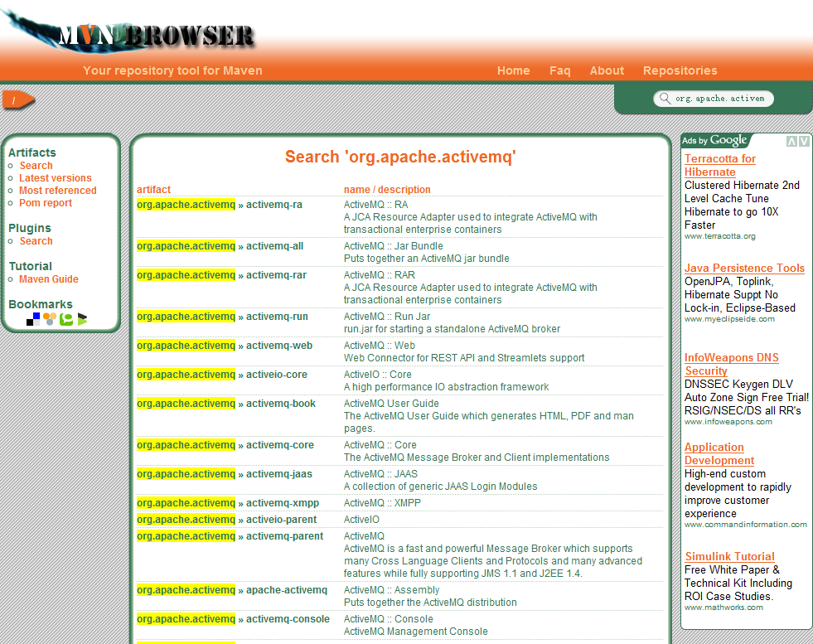Click the ads scroll-down arrow
This screenshot has height=644, width=813.
(x=804, y=141)
